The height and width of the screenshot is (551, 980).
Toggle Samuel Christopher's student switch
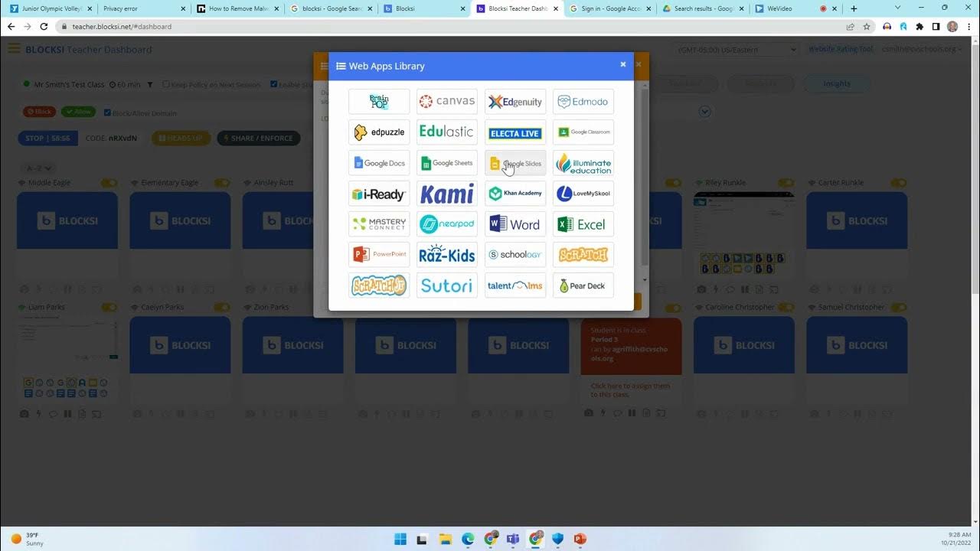click(899, 307)
